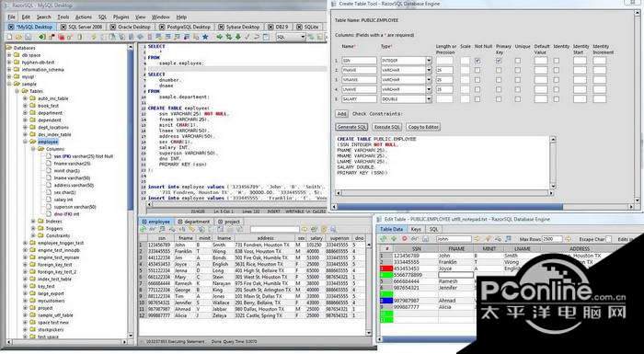Check Not Null checkbox for SALARY column
The image size is (644, 354).
point(477,99)
